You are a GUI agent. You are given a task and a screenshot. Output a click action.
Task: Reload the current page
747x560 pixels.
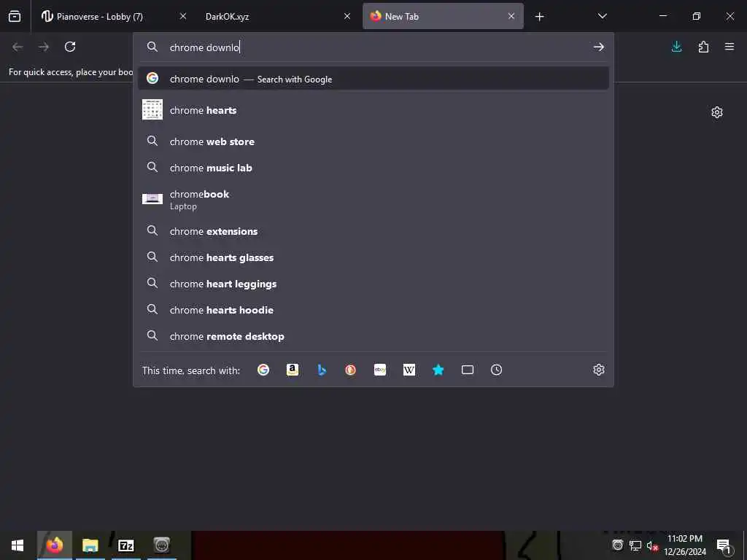pyautogui.click(x=70, y=47)
